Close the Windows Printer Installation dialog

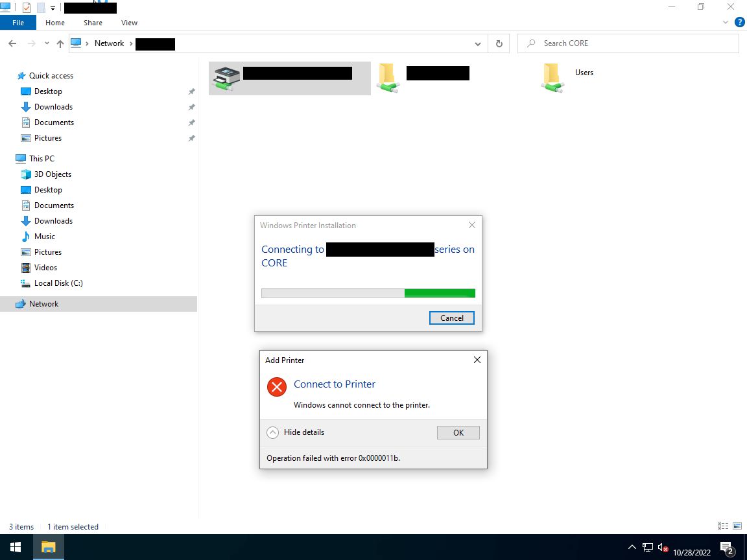471,226
